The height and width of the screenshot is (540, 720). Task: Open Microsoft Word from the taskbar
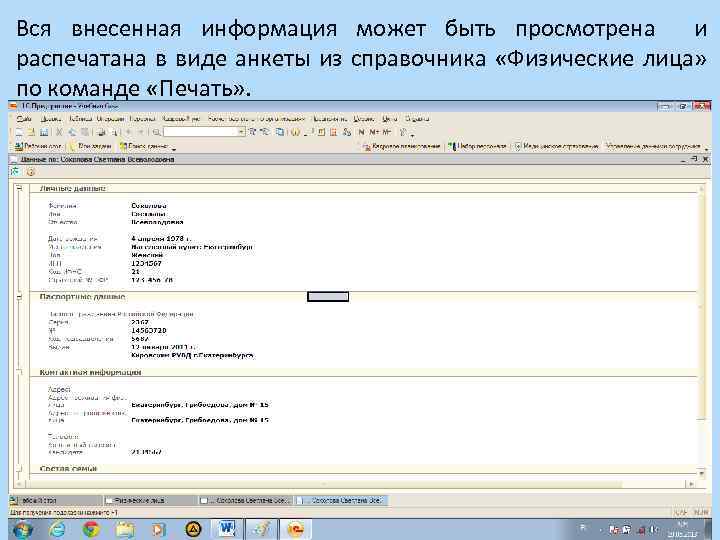[x=227, y=529]
